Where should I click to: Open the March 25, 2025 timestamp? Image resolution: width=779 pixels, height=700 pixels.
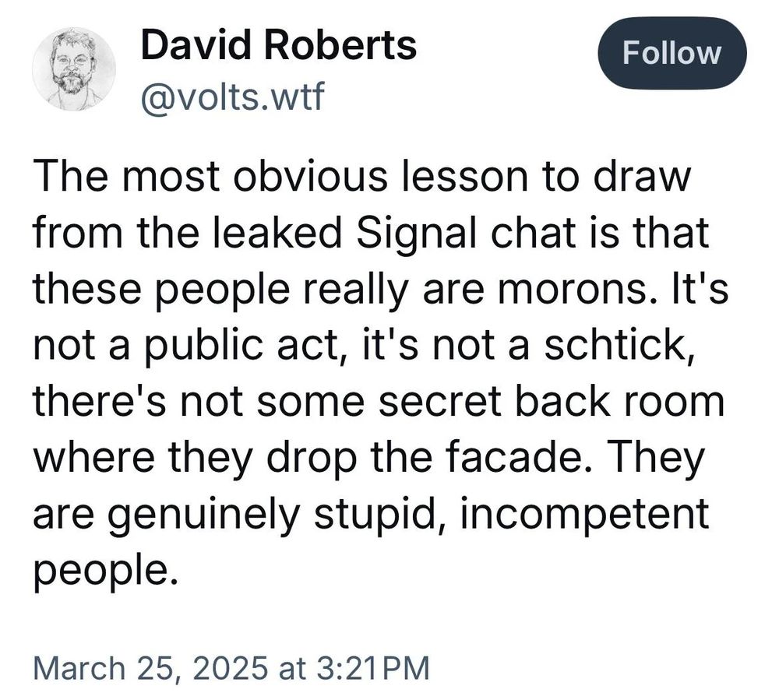pyautogui.click(x=232, y=667)
